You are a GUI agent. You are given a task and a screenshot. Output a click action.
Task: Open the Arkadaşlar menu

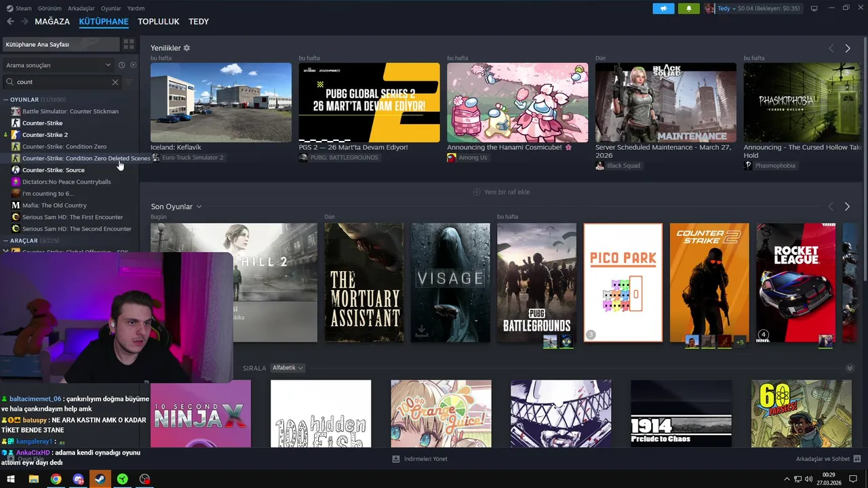81,8
